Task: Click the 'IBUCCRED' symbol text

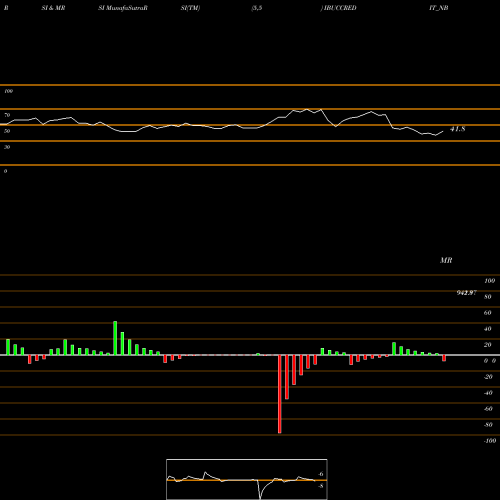Action: 340,8
